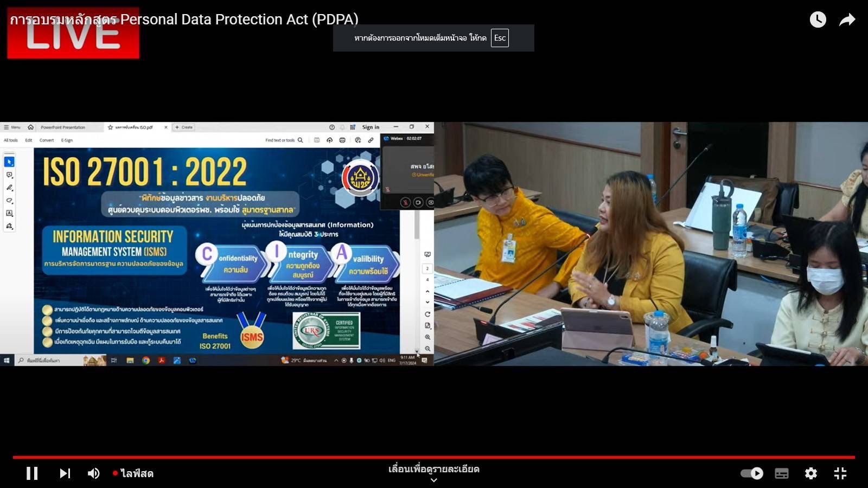The height and width of the screenshot is (488, 868).
Task: Click the red video progress bar
Action: coord(434,457)
